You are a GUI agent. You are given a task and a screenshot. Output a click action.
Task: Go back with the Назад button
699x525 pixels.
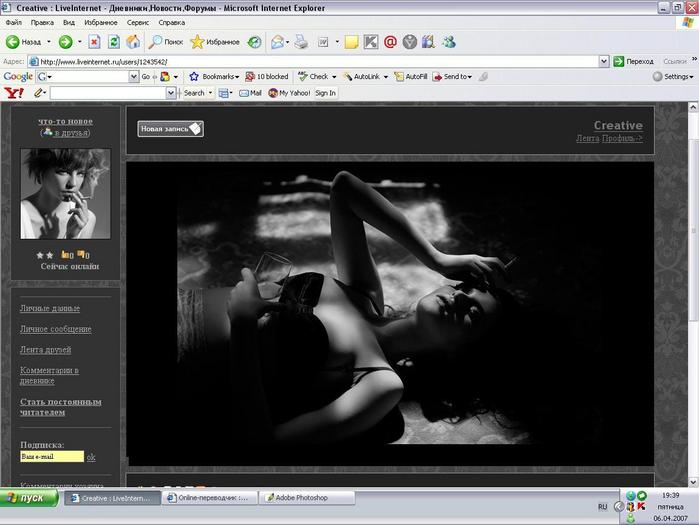23,42
